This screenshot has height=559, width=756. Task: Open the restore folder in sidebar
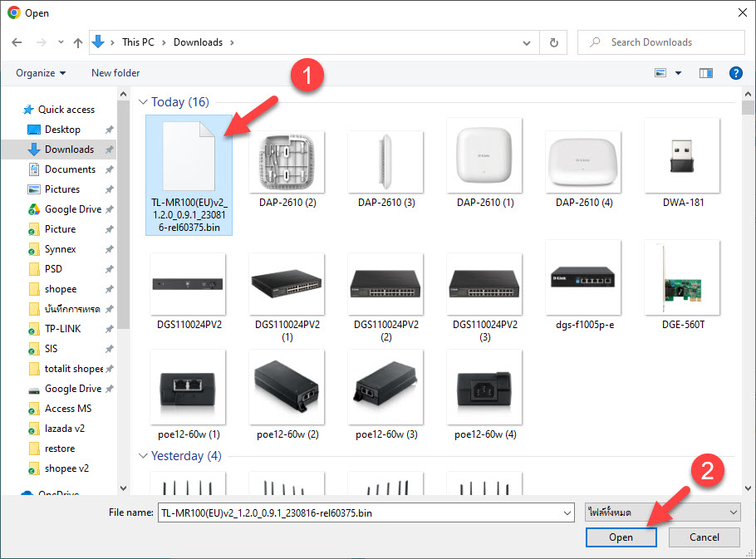59,449
